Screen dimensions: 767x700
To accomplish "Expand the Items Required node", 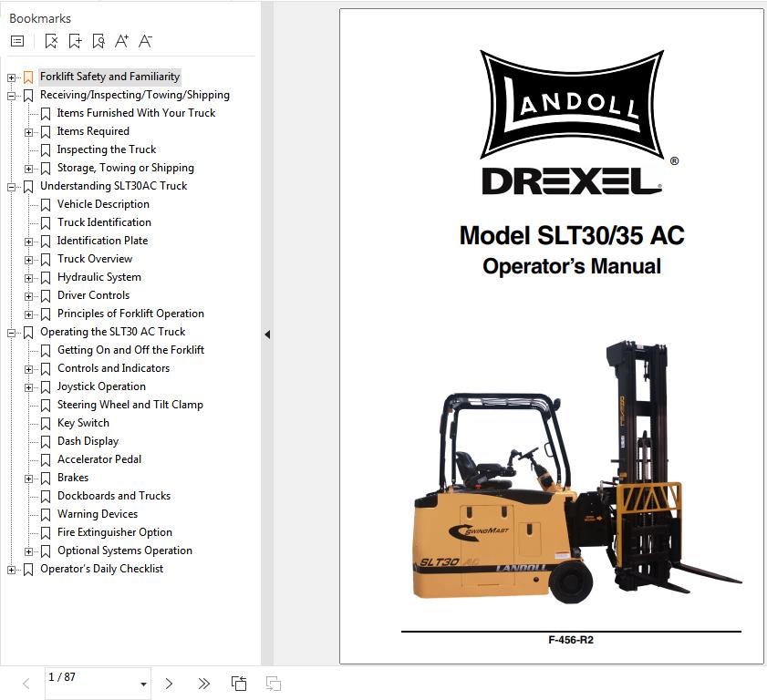I will (x=28, y=132).
